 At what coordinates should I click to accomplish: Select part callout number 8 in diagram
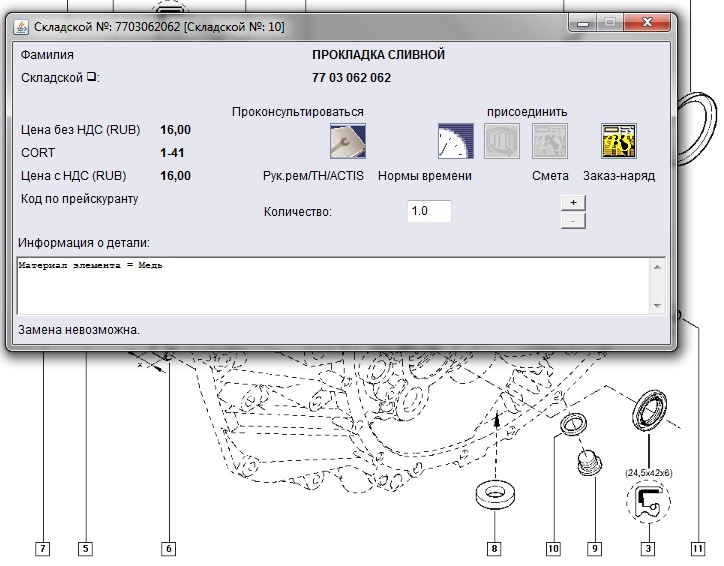tap(494, 548)
